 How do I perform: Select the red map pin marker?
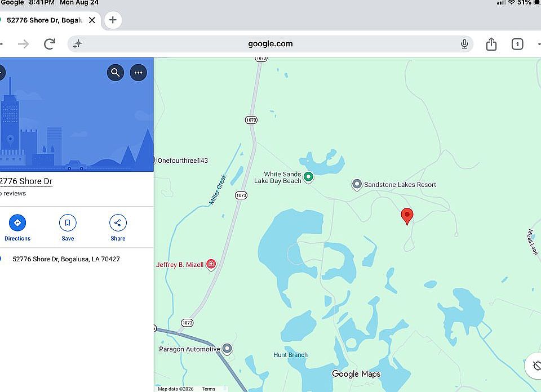tap(407, 216)
